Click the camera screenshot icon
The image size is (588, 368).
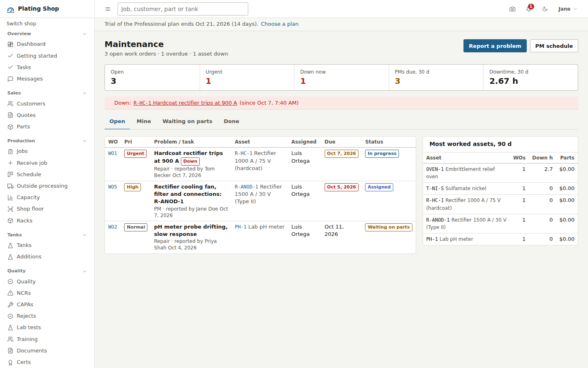(512, 9)
